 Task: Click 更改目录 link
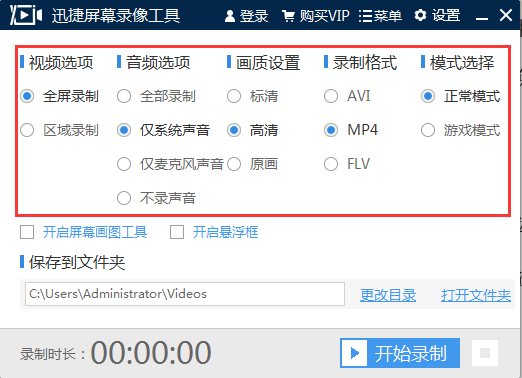[388, 295]
